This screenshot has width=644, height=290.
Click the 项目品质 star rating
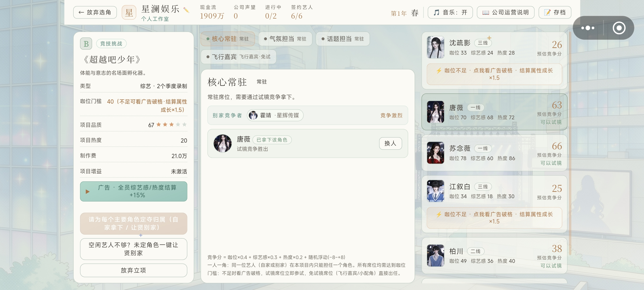(x=171, y=125)
